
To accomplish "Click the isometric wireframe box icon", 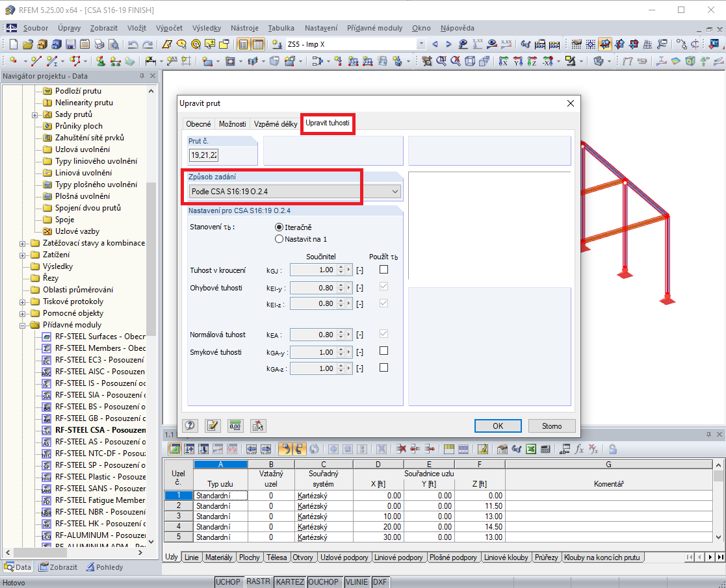I will (470, 60).
